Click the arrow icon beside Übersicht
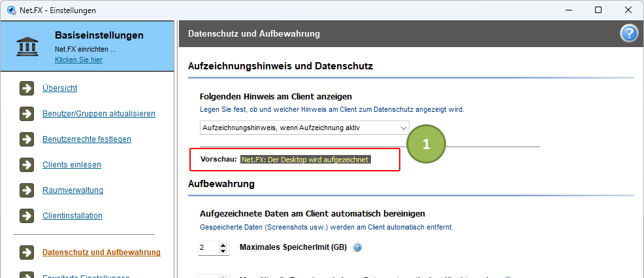Screen dimensions: 644x278 tap(27, 88)
